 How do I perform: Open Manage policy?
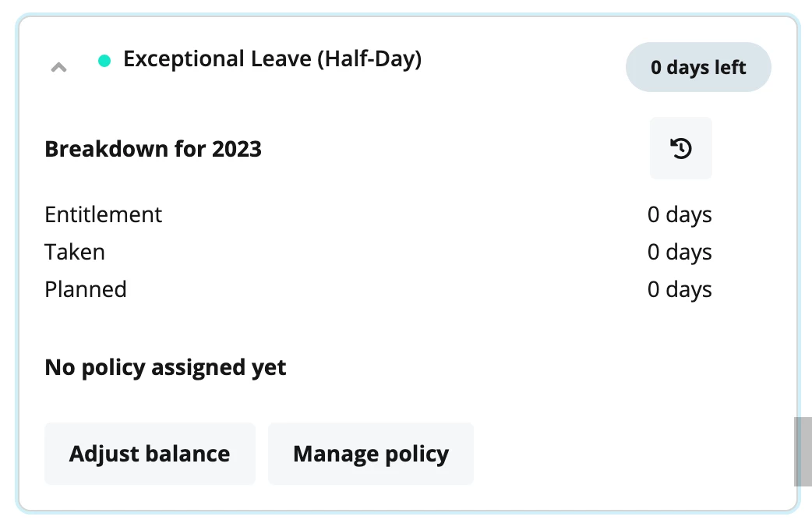click(371, 454)
